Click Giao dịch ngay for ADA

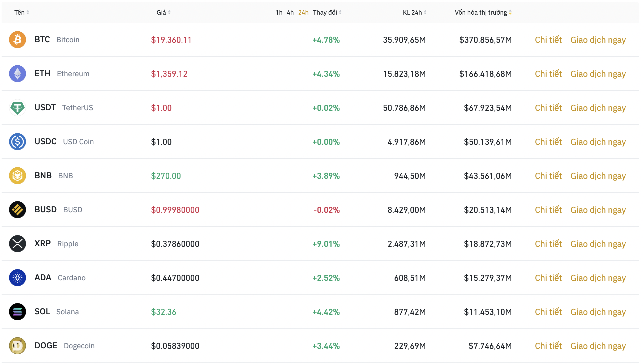(598, 278)
